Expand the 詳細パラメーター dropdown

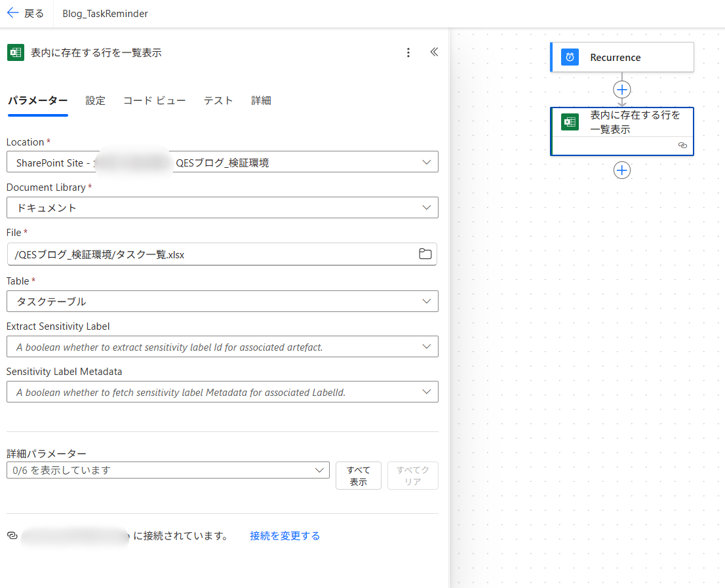tap(320, 470)
